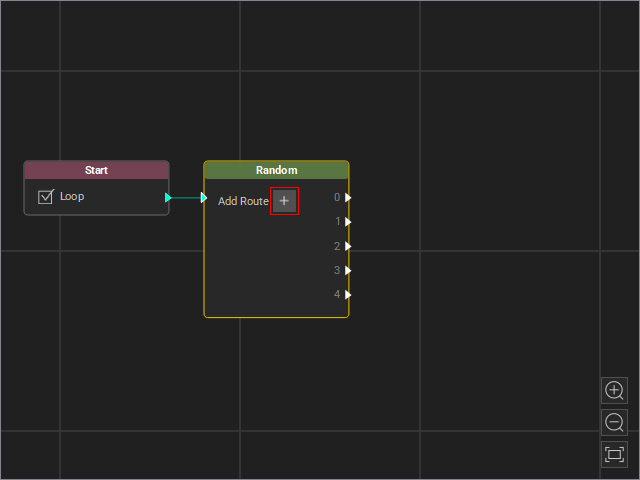This screenshot has height=480, width=640.
Task: Click the Random node input port
Action: (x=204, y=198)
